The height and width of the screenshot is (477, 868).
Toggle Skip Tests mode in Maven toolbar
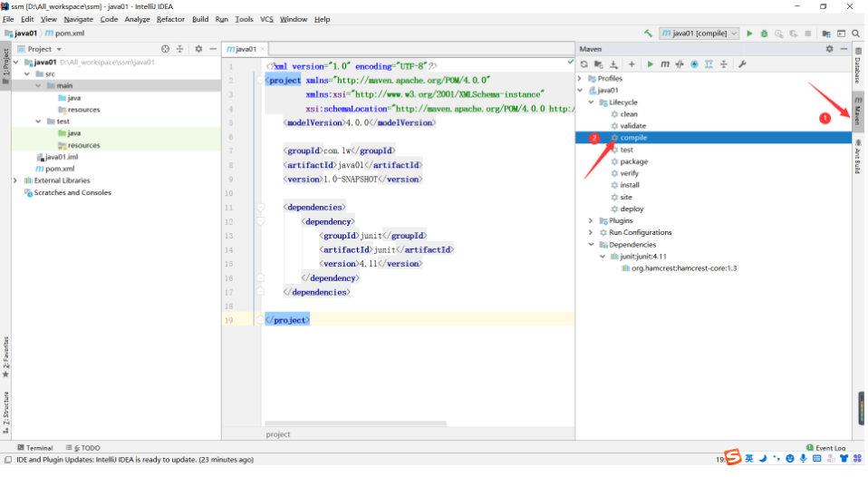[x=694, y=64]
